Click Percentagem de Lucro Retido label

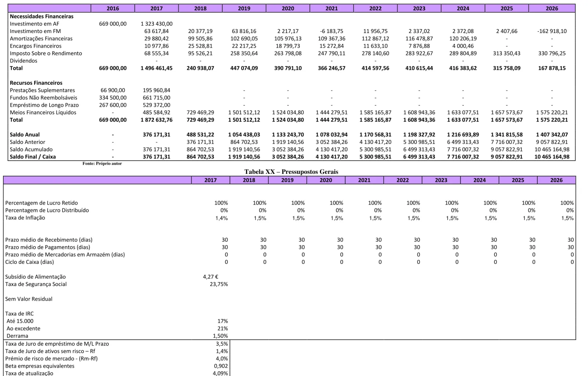pos(42,203)
